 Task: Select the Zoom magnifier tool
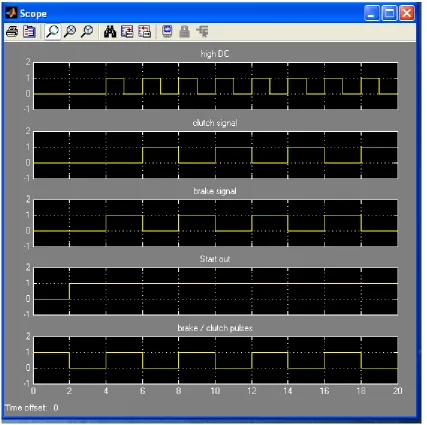[53, 32]
